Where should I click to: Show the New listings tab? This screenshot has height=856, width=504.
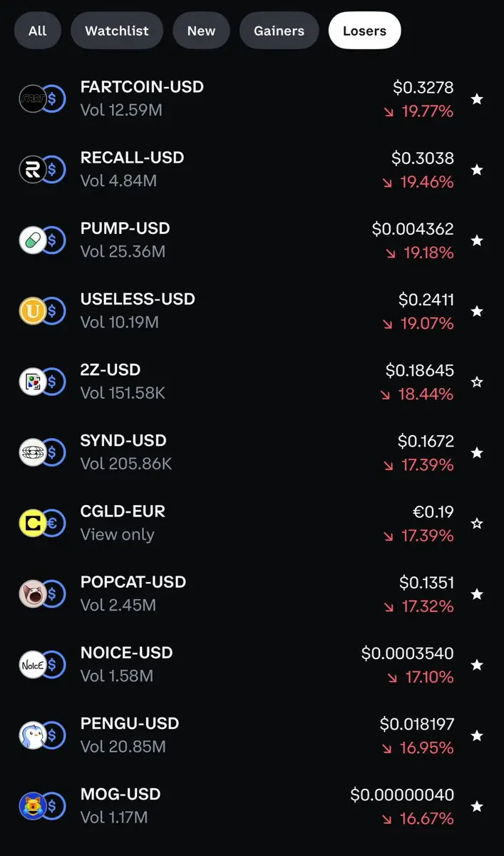(201, 31)
